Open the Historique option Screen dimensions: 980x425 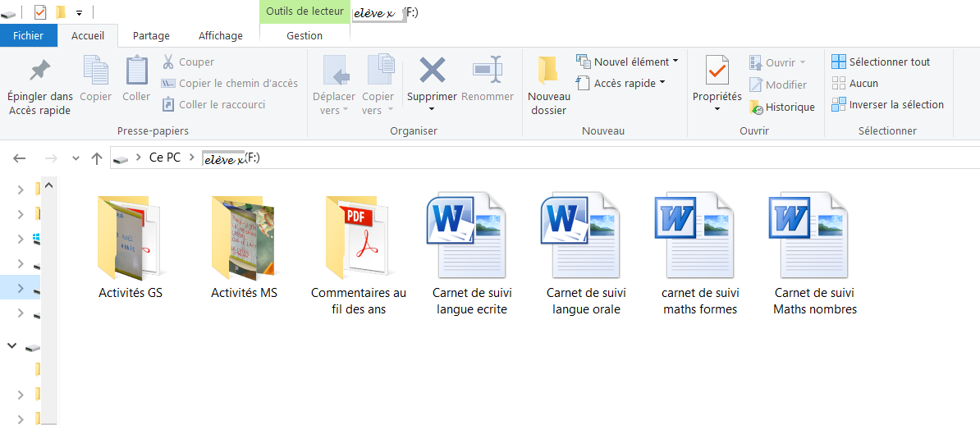pos(781,107)
